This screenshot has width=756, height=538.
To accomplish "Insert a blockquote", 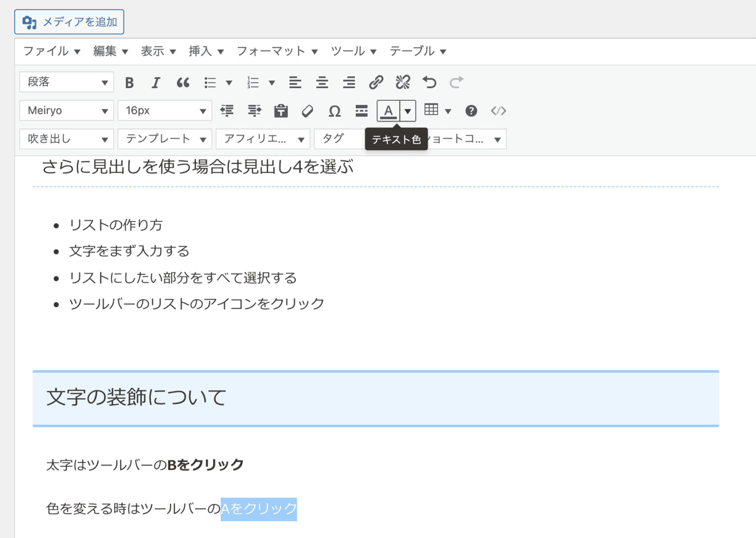I will (183, 82).
